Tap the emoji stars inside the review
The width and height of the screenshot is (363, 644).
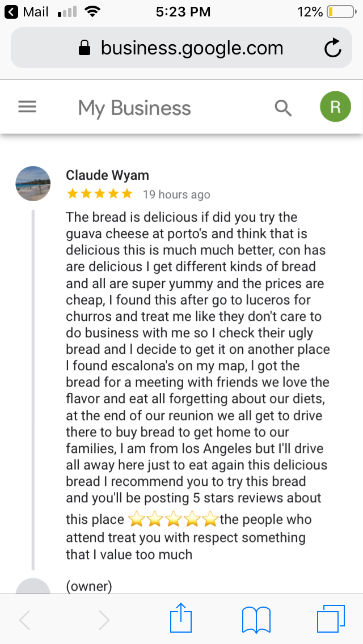tap(173, 519)
